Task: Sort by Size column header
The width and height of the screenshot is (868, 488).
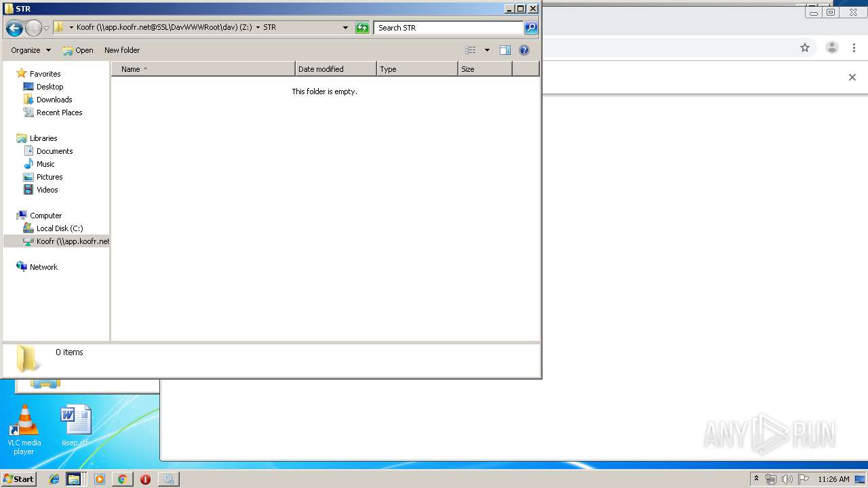Action: tap(486, 69)
